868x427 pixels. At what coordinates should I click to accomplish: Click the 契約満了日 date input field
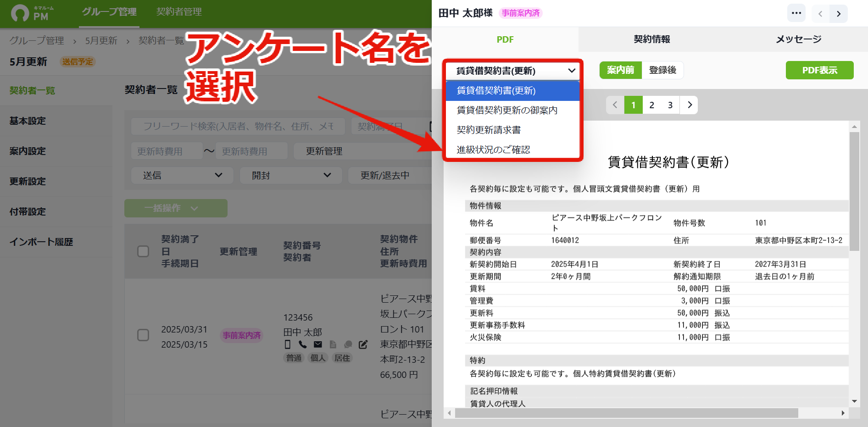pos(391,126)
